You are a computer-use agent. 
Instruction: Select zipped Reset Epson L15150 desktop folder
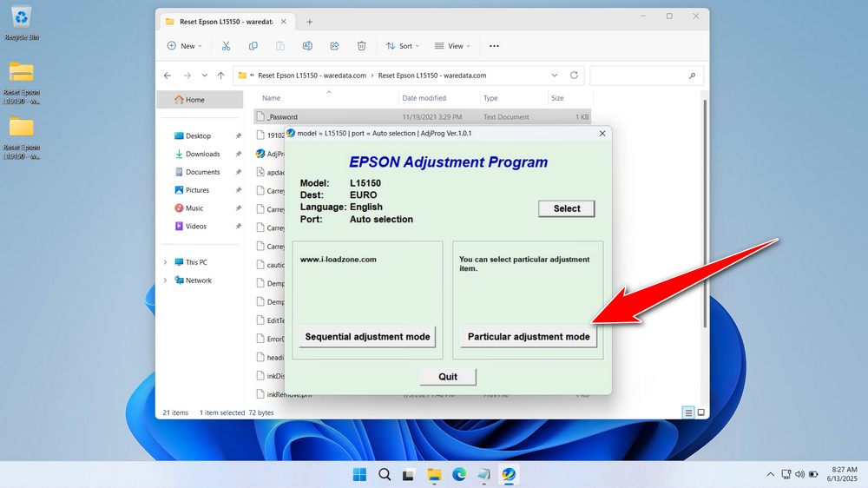click(21, 82)
